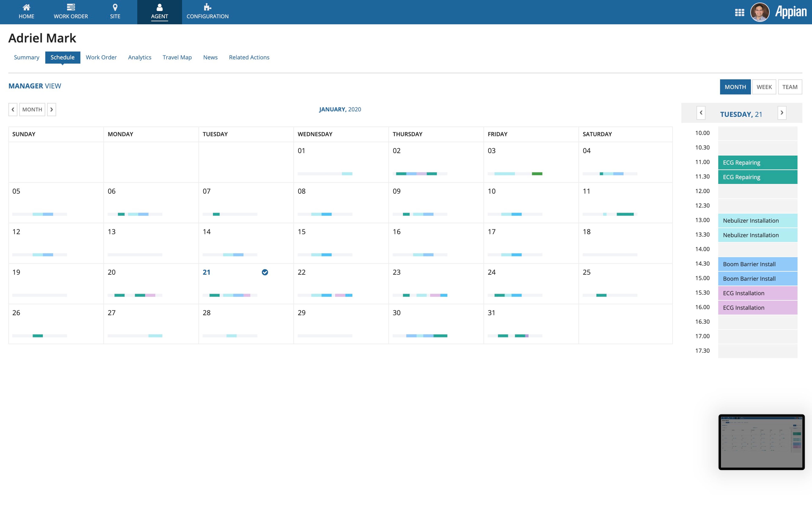Click the checkmark icon on day 21
The width and height of the screenshot is (812, 508).
tap(265, 272)
